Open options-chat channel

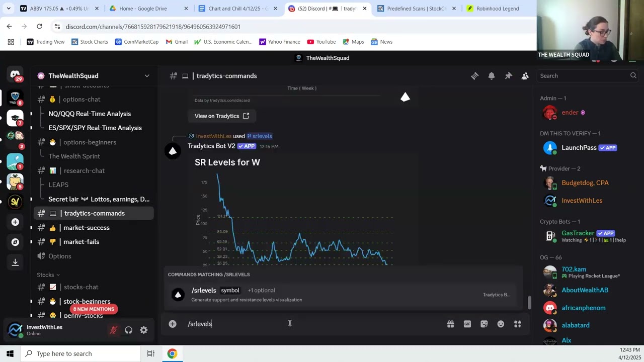click(94, 100)
